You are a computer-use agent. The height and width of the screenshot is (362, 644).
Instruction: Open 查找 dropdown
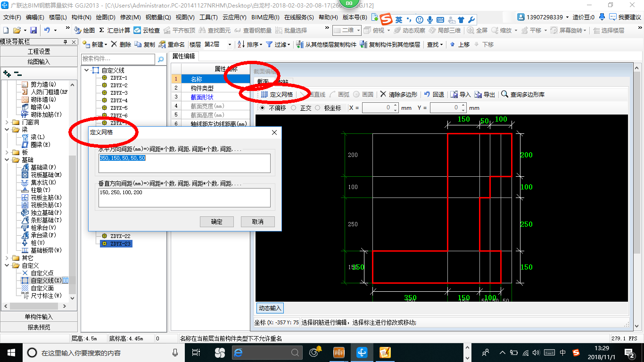click(435, 44)
